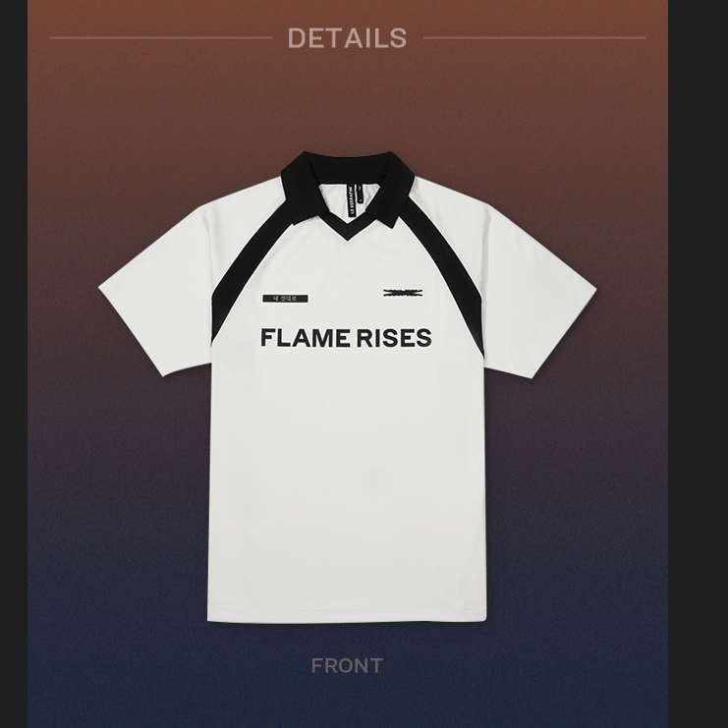
Task: Click the word FLAME on the shirt
Action: click(x=305, y=338)
